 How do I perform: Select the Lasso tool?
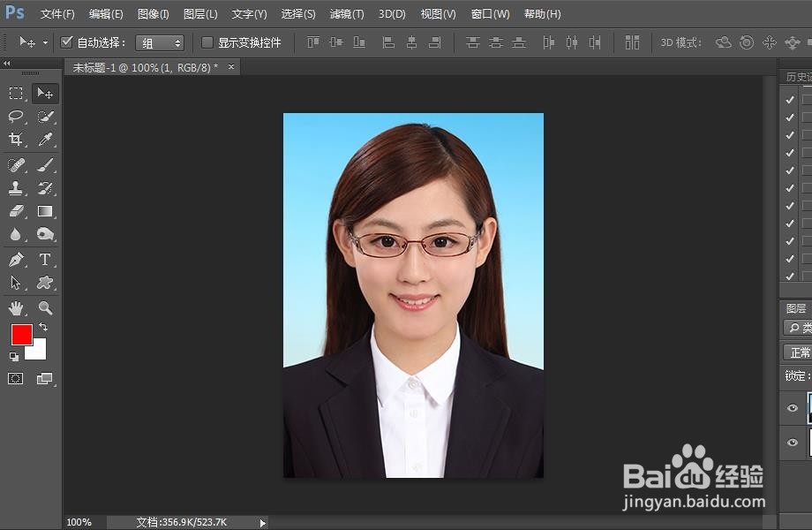tap(16, 117)
